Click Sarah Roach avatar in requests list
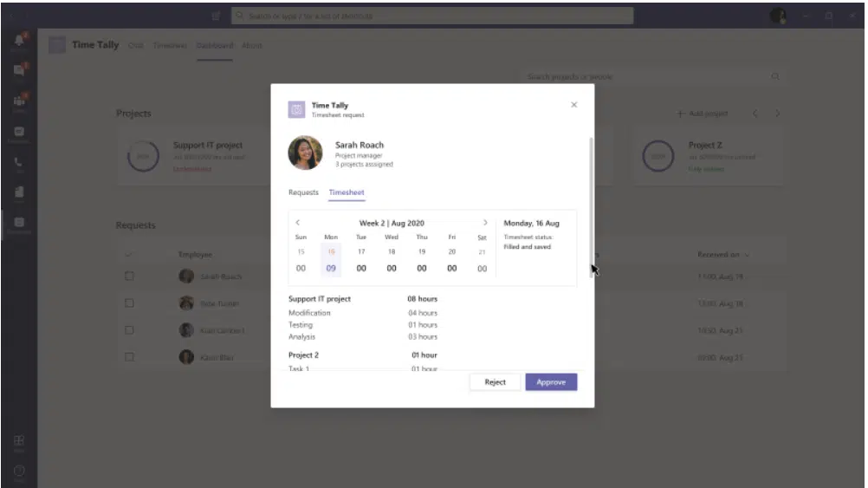 click(186, 276)
